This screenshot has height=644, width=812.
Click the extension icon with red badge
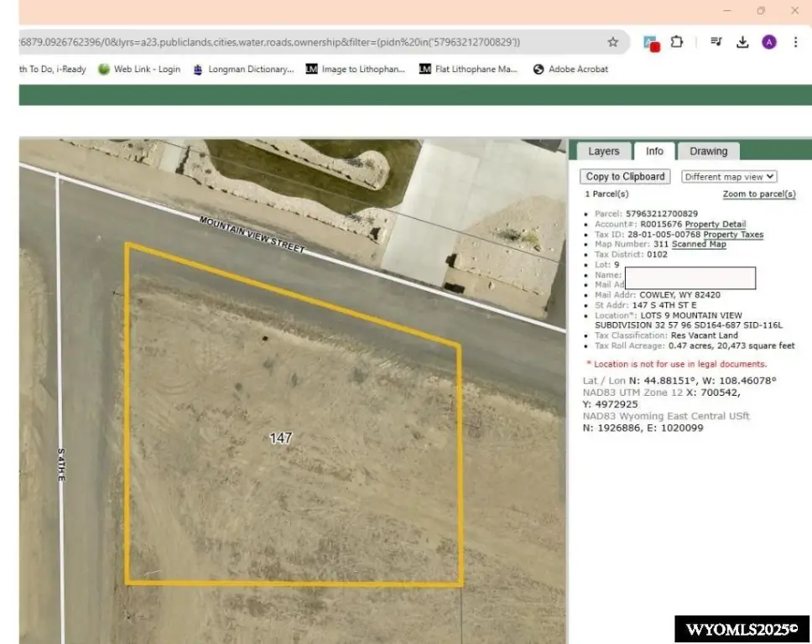651,43
